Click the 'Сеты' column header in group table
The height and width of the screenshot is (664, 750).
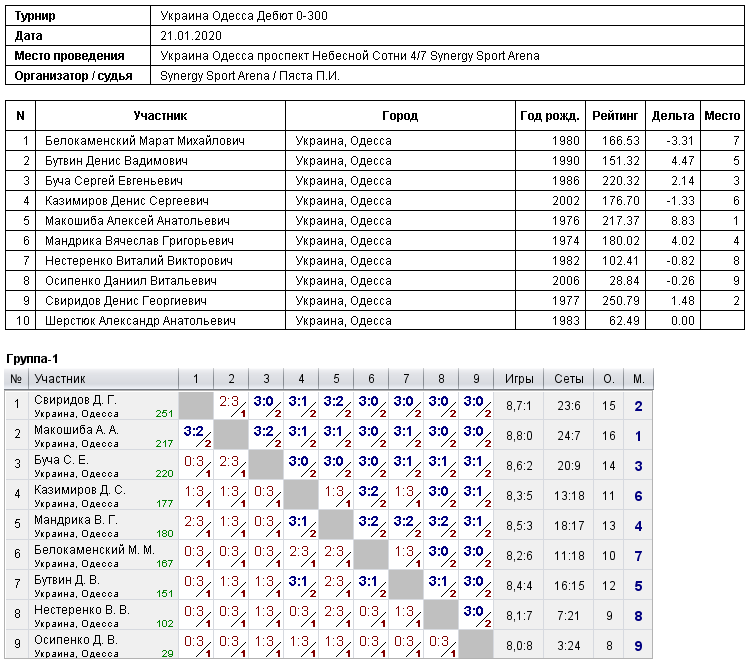coord(569,379)
